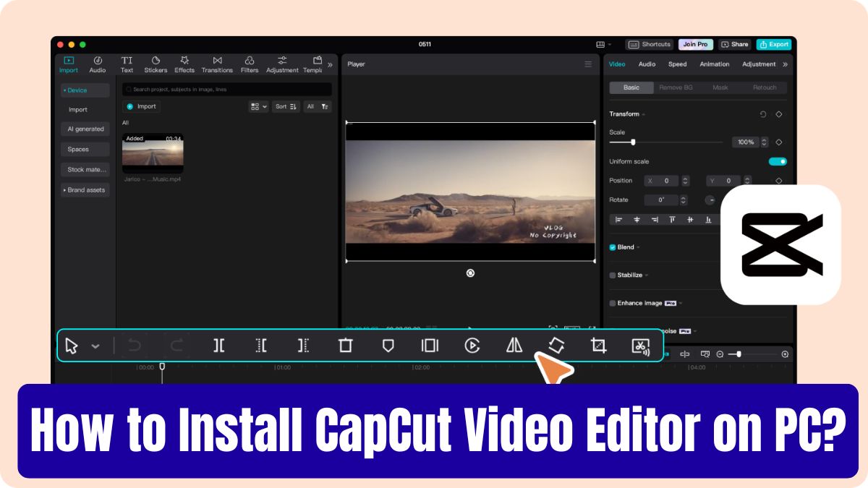The image size is (868, 488).
Task: Click the Stickers panel icon
Action: 156,64
